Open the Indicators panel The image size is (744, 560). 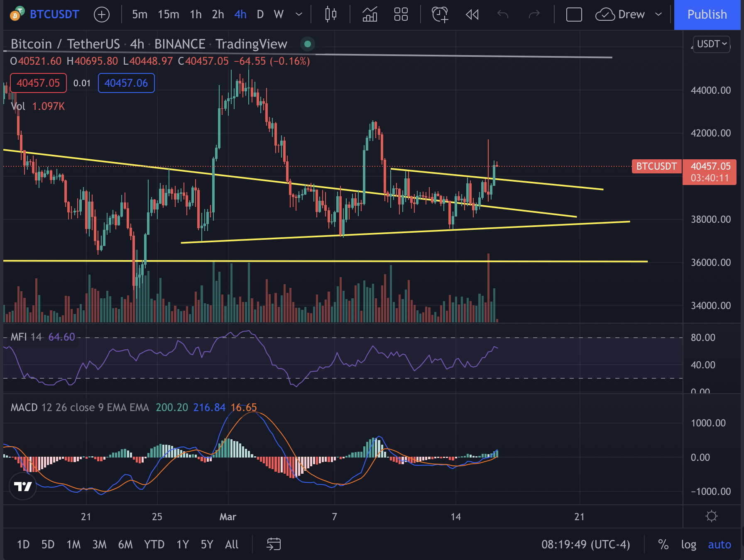[x=370, y=15]
